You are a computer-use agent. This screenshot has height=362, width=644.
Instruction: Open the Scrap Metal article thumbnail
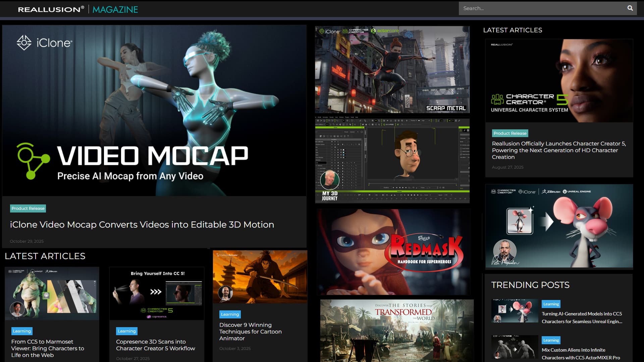pos(392,69)
